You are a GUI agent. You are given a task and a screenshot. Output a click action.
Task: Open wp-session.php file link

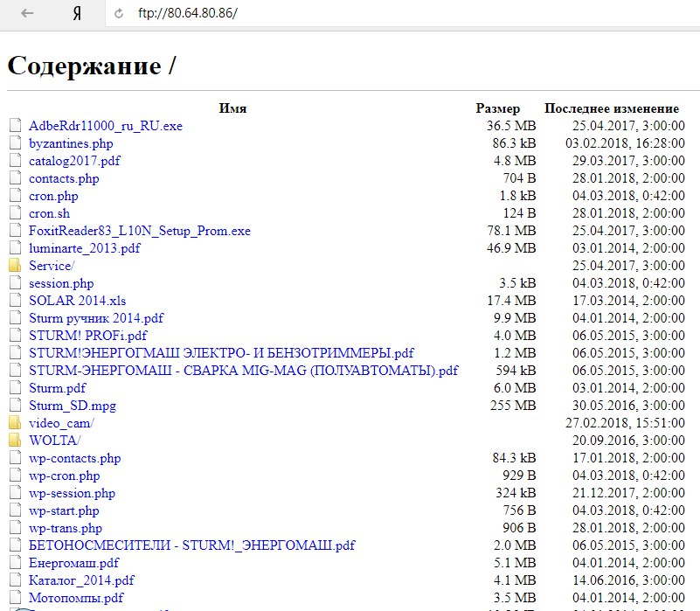72,493
